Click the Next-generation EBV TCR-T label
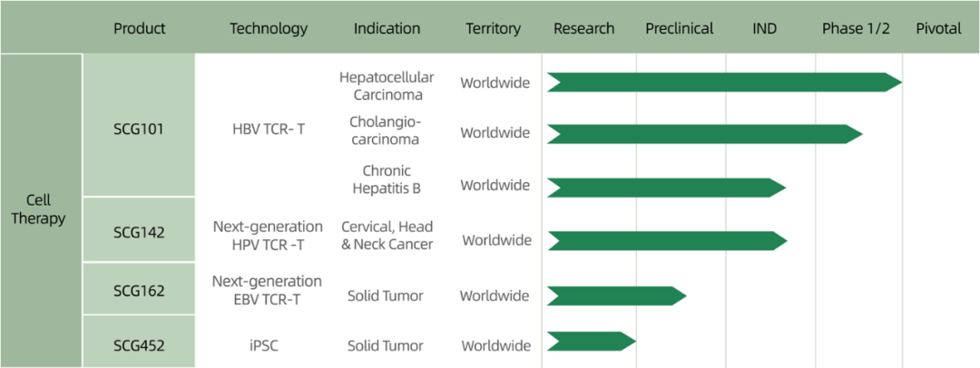 [267, 288]
